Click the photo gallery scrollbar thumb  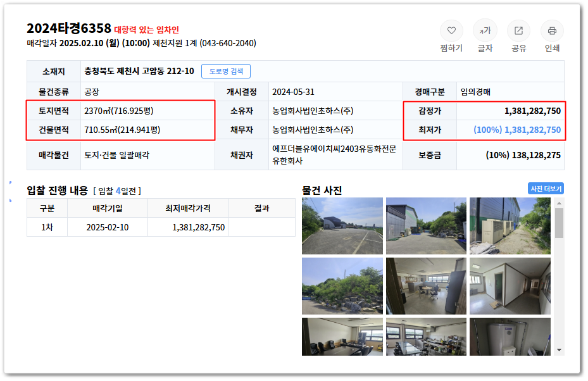click(559, 223)
